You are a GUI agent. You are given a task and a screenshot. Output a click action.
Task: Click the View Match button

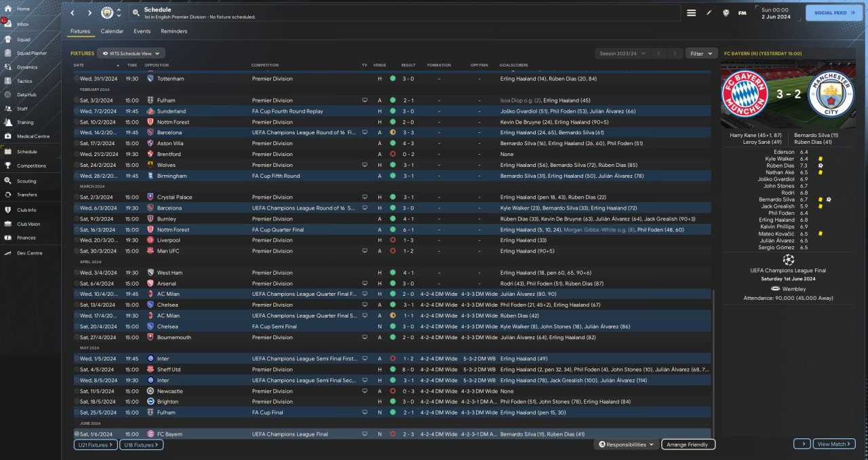(x=833, y=444)
